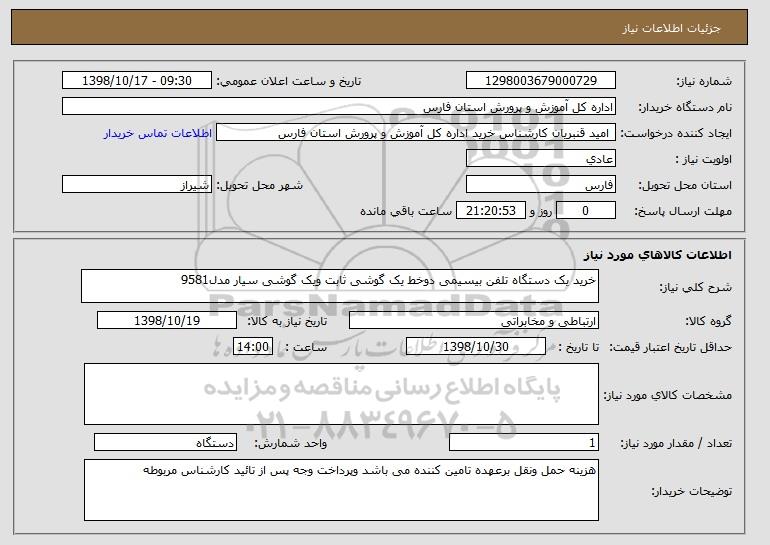Click the label نام دستگاه خریدار
The width and height of the screenshot is (770, 545).
(x=685, y=107)
